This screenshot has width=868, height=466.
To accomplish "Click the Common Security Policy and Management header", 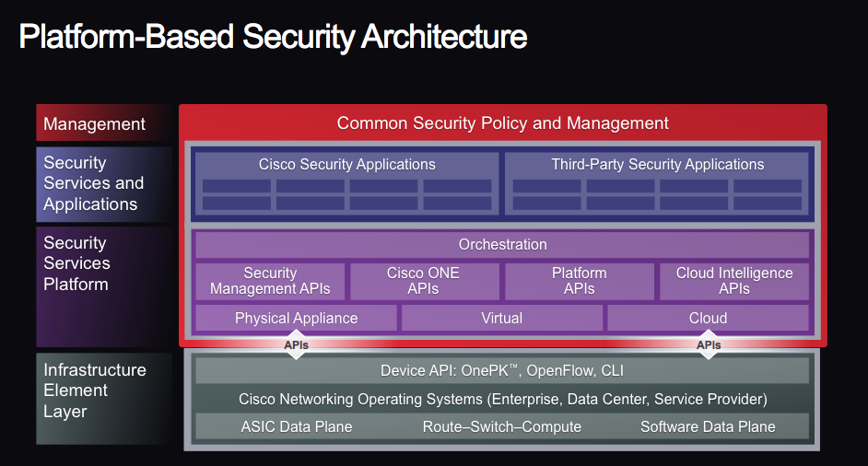I will (502, 122).
